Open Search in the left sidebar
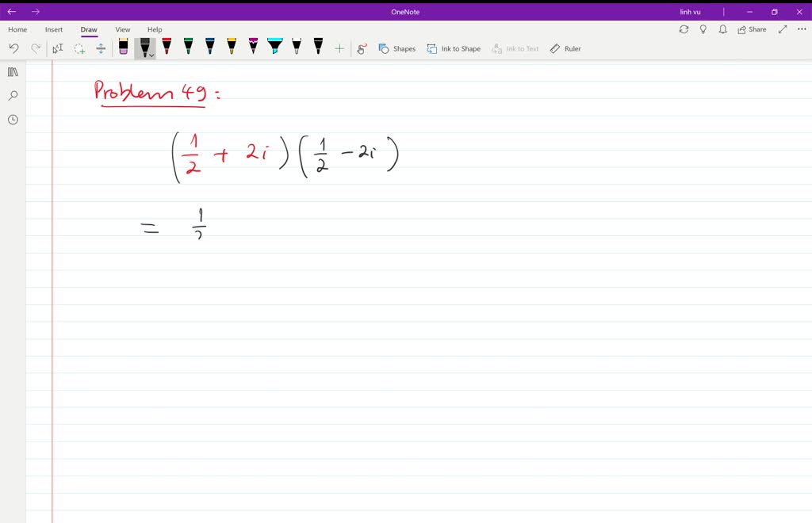This screenshot has width=812, height=523. coord(12,95)
